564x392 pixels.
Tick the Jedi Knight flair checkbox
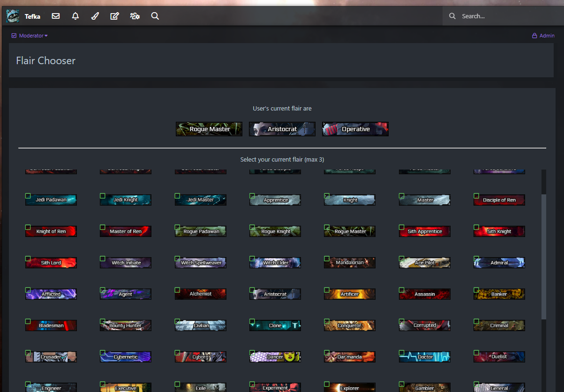[103, 196]
